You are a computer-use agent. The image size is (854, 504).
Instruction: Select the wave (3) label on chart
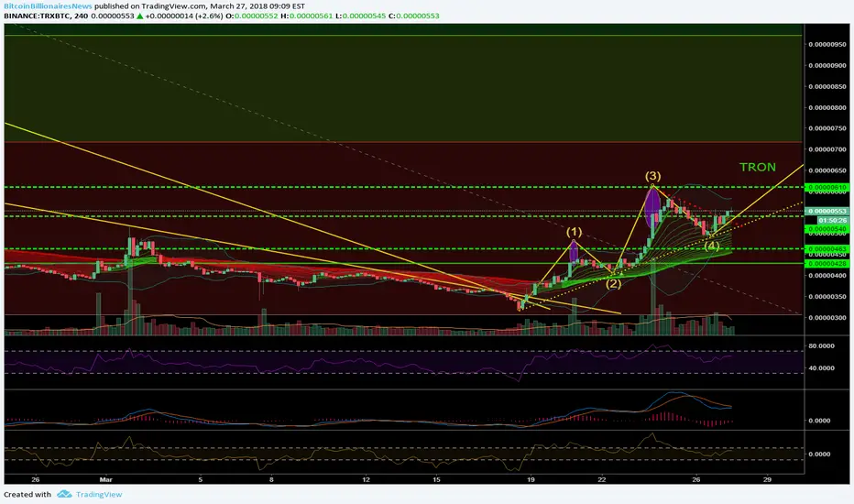point(652,176)
